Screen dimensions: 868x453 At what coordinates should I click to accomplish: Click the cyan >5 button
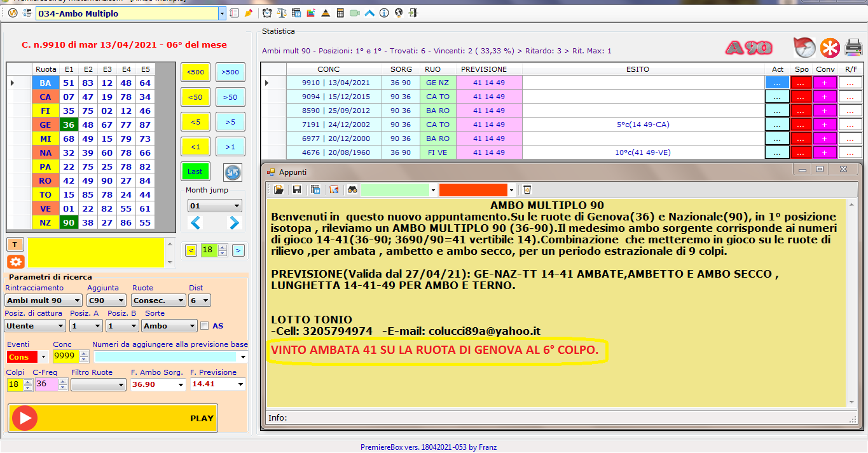click(230, 122)
